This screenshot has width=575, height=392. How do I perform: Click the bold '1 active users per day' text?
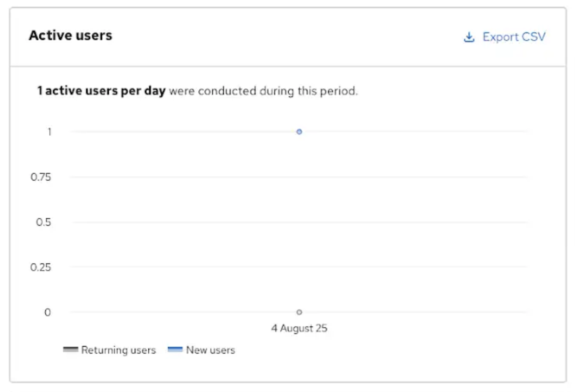click(x=101, y=91)
